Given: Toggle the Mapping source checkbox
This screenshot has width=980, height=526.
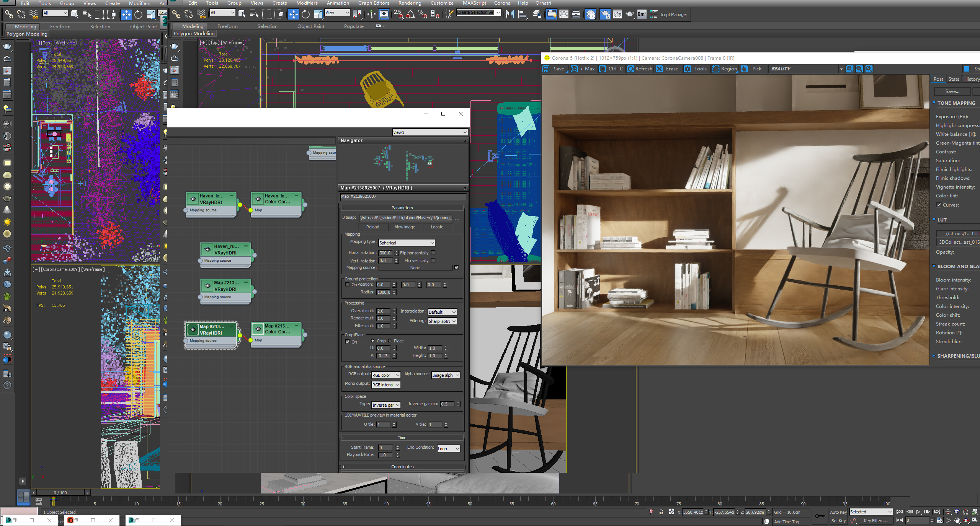Looking at the screenshot, I should pos(456,268).
